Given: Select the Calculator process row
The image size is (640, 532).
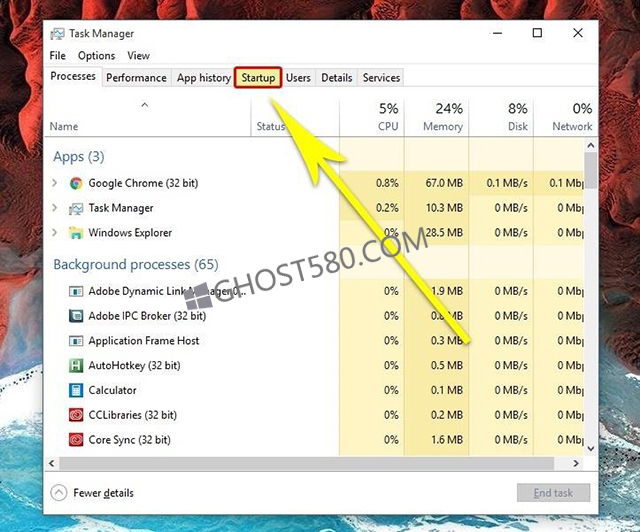Looking at the screenshot, I should coord(314,390).
